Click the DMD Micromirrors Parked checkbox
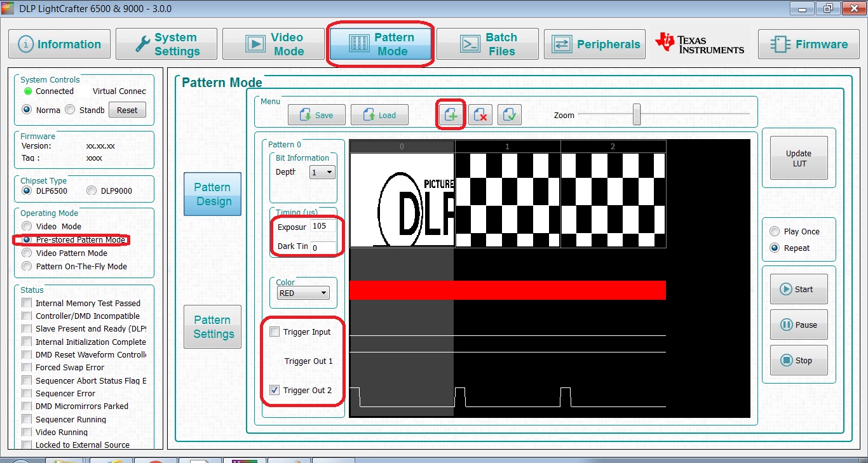This screenshot has width=868, height=463. [27, 406]
